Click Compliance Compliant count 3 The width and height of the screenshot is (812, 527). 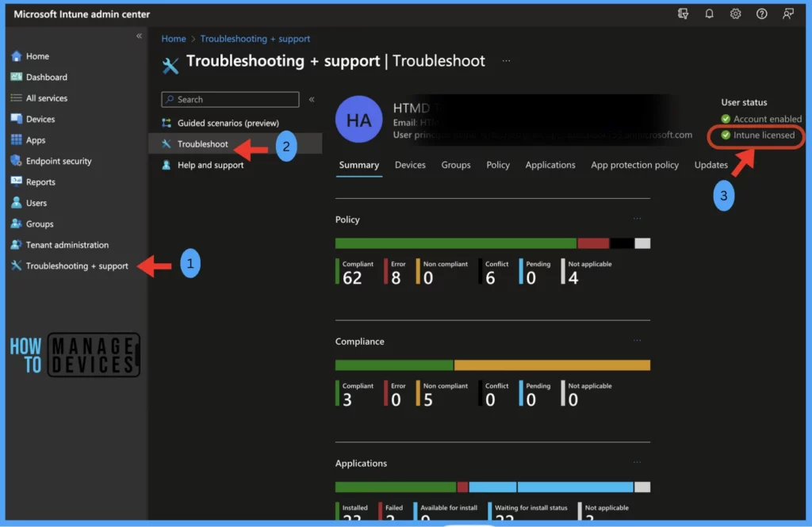pos(347,400)
